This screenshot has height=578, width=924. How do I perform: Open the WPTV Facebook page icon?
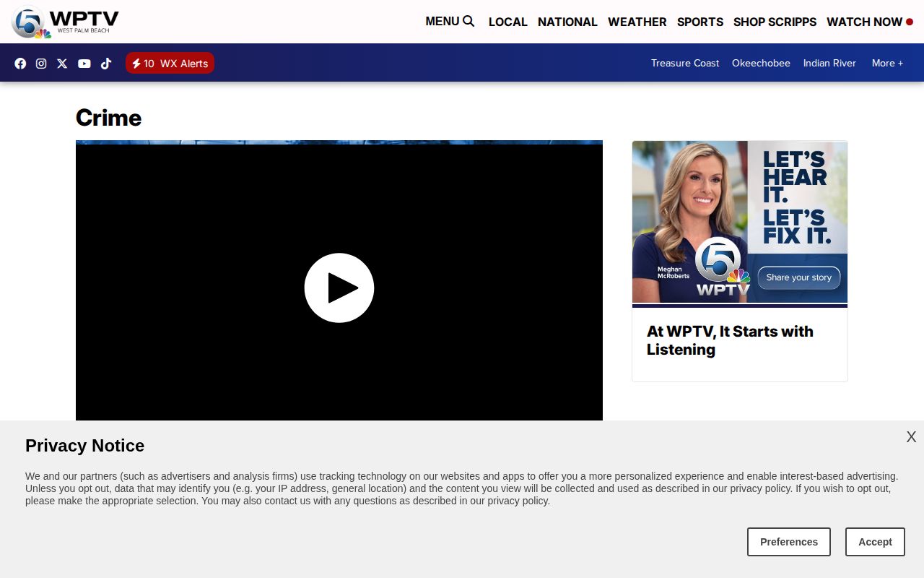point(20,64)
